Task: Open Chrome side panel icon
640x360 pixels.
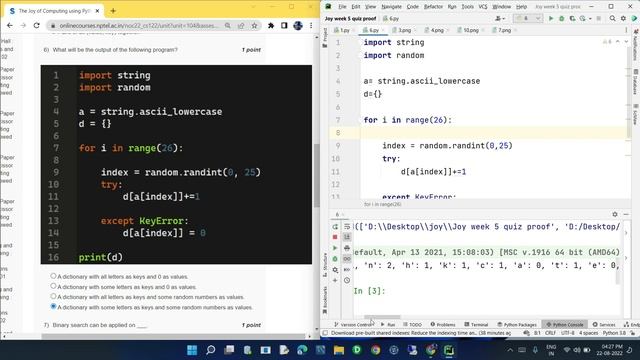Action: point(284,25)
